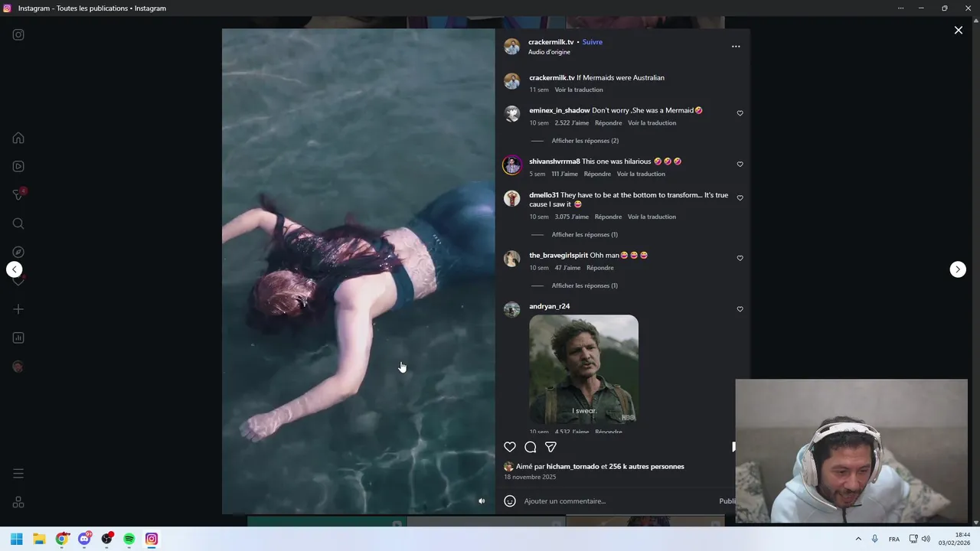Show hidden system tray icons chevron
Screen dimensions: 980x551
tap(858, 539)
